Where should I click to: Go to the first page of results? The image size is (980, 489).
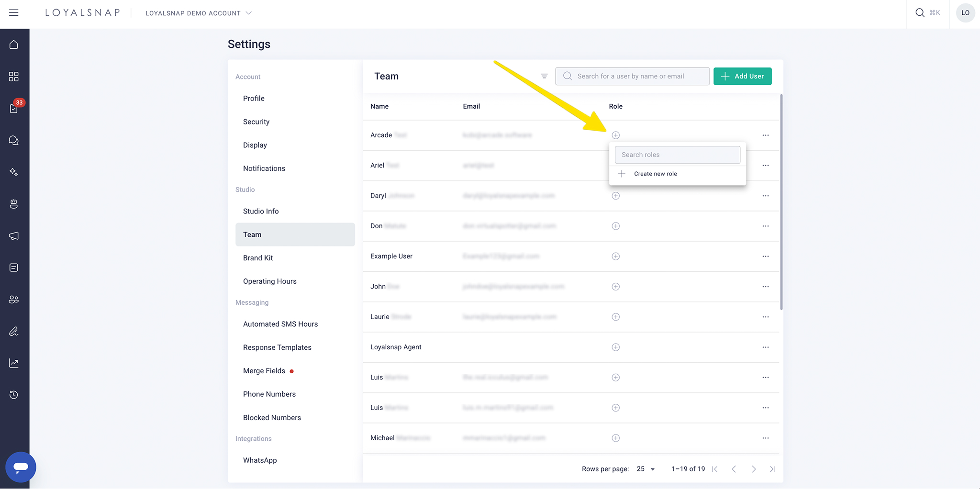[715, 469]
